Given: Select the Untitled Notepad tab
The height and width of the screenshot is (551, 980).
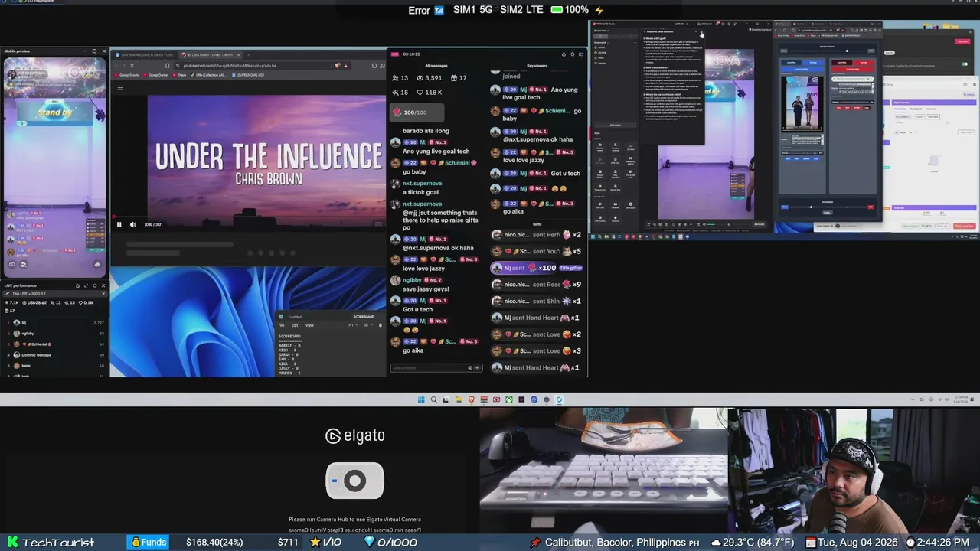Looking at the screenshot, I should (x=295, y=317).
